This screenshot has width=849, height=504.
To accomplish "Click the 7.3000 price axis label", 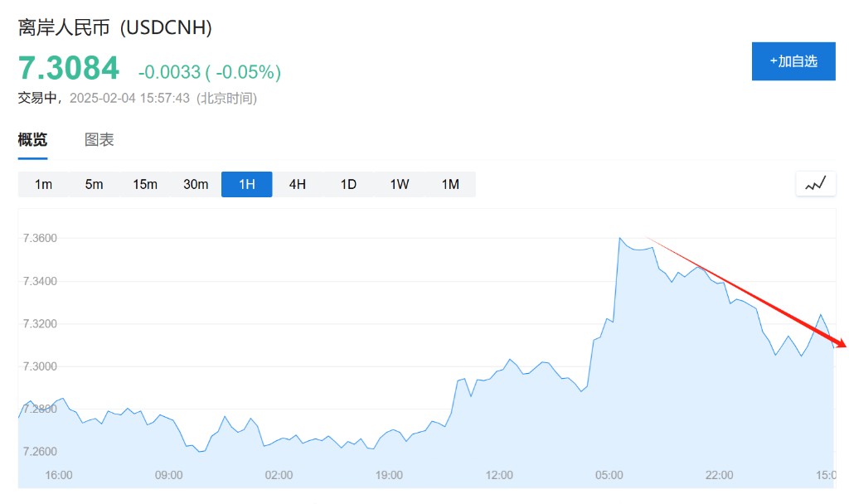I will pos(39,366).
